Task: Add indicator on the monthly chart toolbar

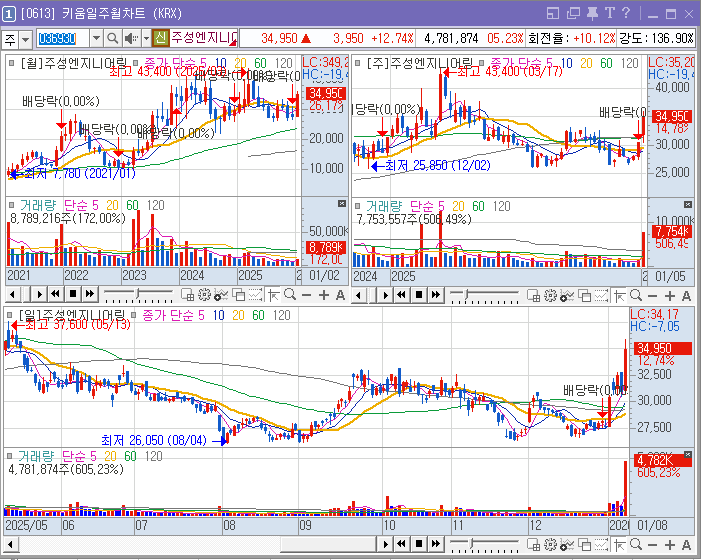Action: click(221, 295)
